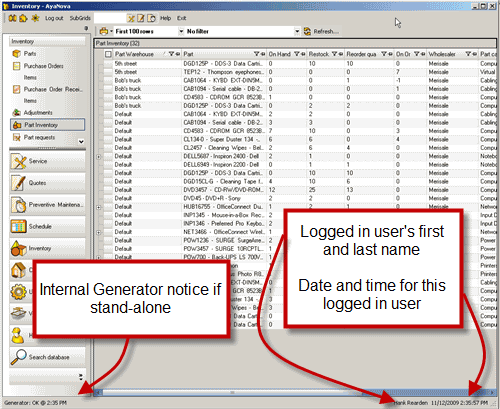Viewport: 500px width, 409px height.
Task: Click the gear icon in navigation pane
Action: [18, 292]
